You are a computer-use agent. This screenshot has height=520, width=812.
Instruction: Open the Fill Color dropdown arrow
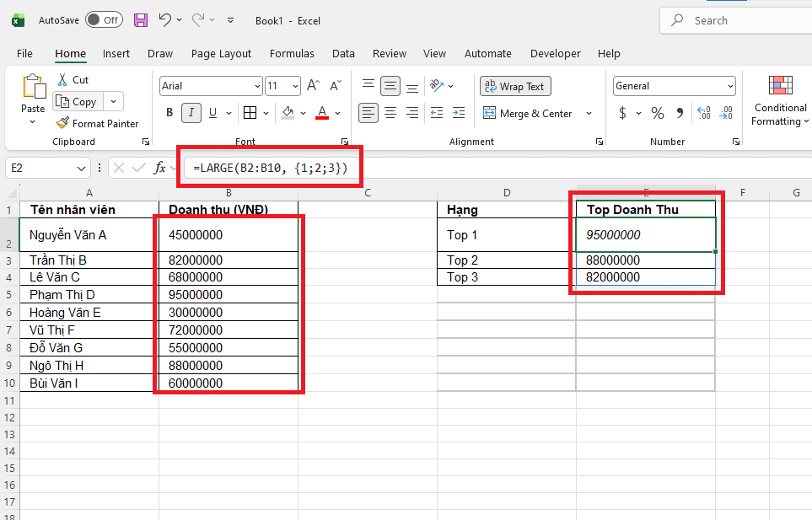(x=303, y=113)
